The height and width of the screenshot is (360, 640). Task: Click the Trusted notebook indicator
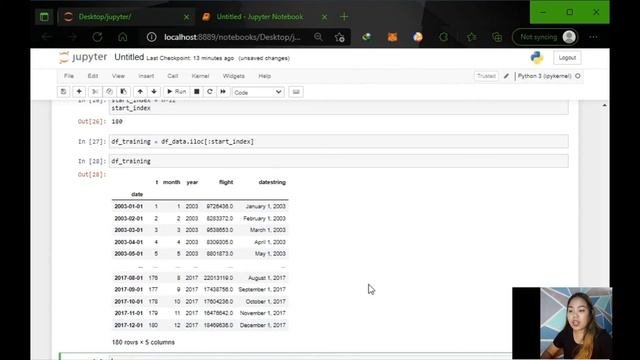pos(486,76)
